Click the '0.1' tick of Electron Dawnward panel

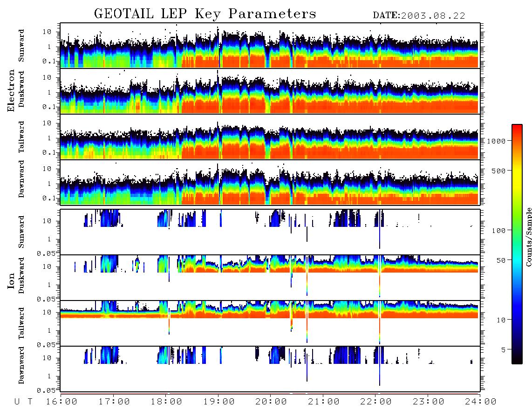pos(49,198)
